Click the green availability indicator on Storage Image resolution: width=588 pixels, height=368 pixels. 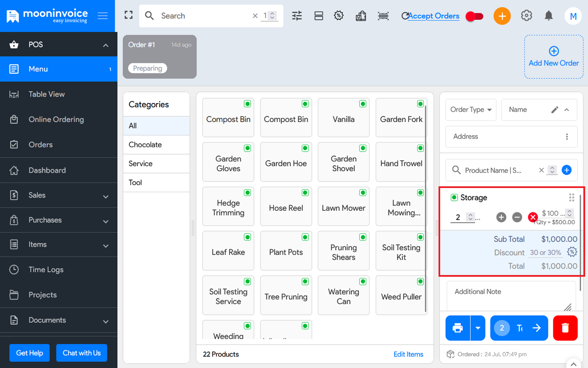454,197
